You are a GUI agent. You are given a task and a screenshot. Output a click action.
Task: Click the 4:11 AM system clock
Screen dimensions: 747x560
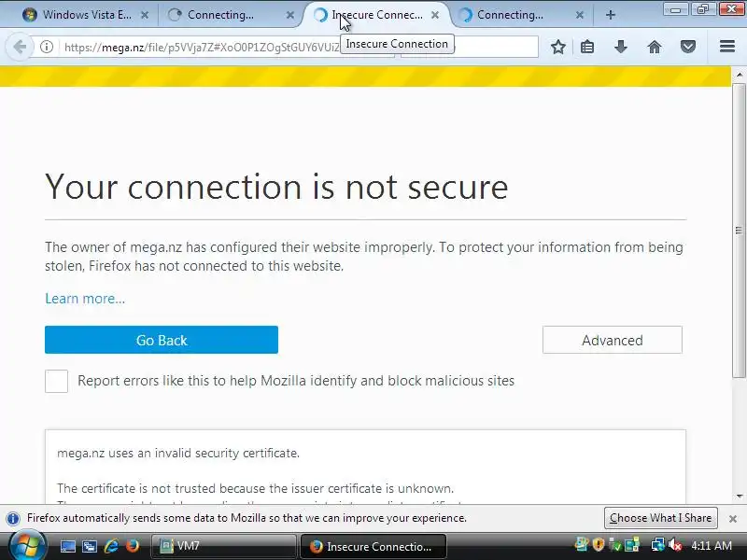click(x=712, y=546)
